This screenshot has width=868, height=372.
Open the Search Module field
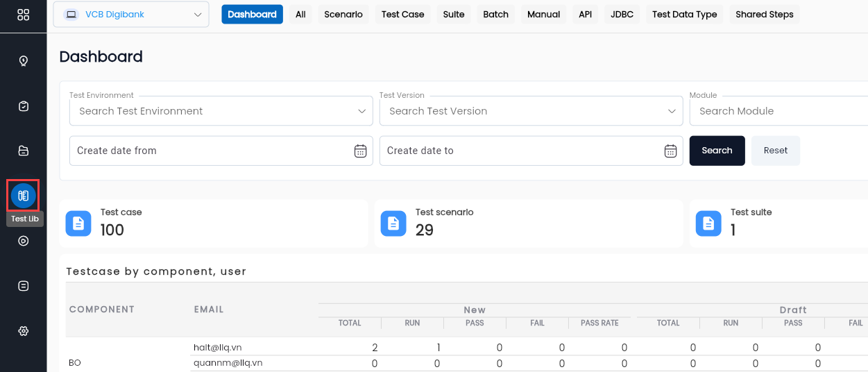778,111
